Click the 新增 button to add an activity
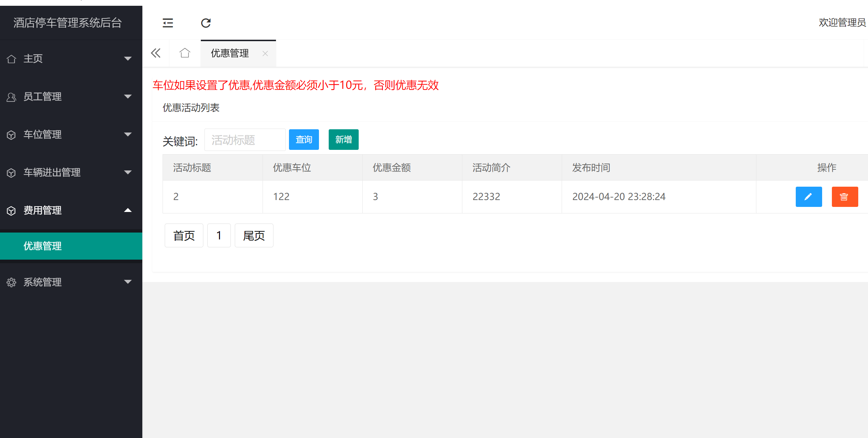 click(343, 139)
